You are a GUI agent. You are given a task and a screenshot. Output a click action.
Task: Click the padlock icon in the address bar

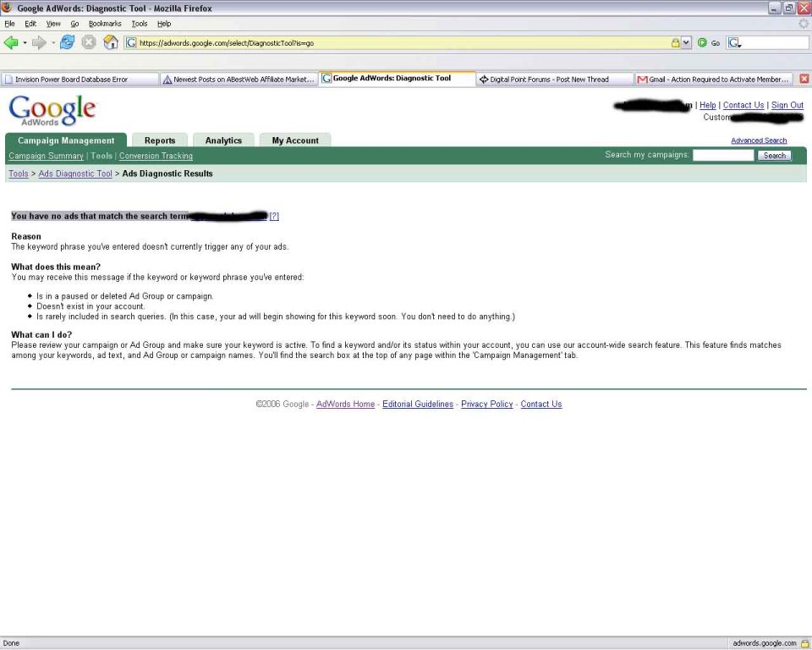point(675,43)
